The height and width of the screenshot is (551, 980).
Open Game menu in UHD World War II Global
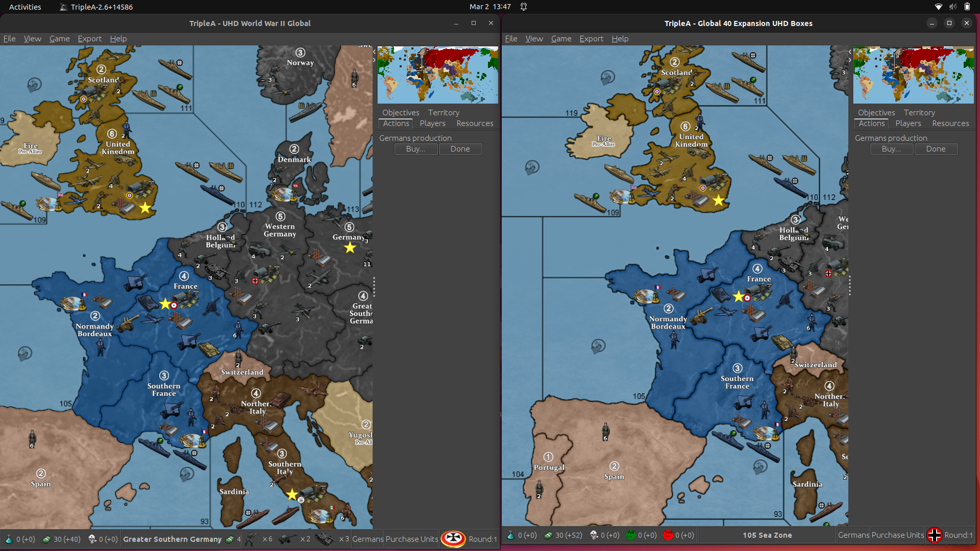coord(59,38)
